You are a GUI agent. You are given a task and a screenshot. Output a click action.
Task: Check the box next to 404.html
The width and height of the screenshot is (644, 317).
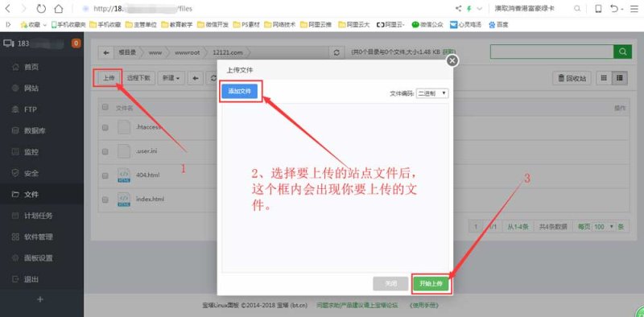pos(105,175)
